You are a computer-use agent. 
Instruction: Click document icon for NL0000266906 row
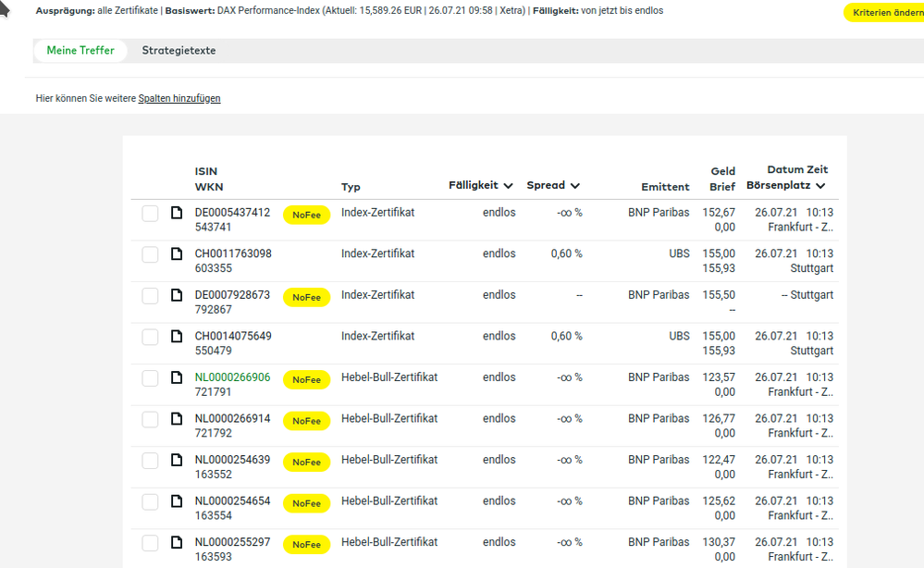pyautogui.click(x=177, y=378)
